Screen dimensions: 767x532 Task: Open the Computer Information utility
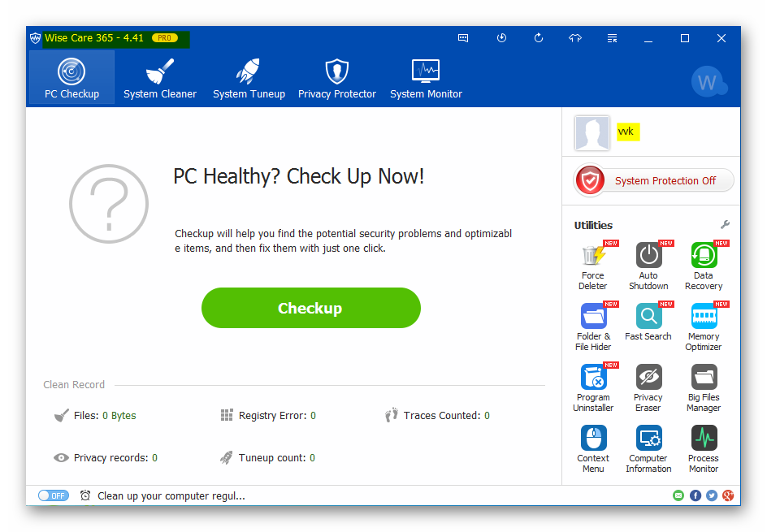pos(648,448)
